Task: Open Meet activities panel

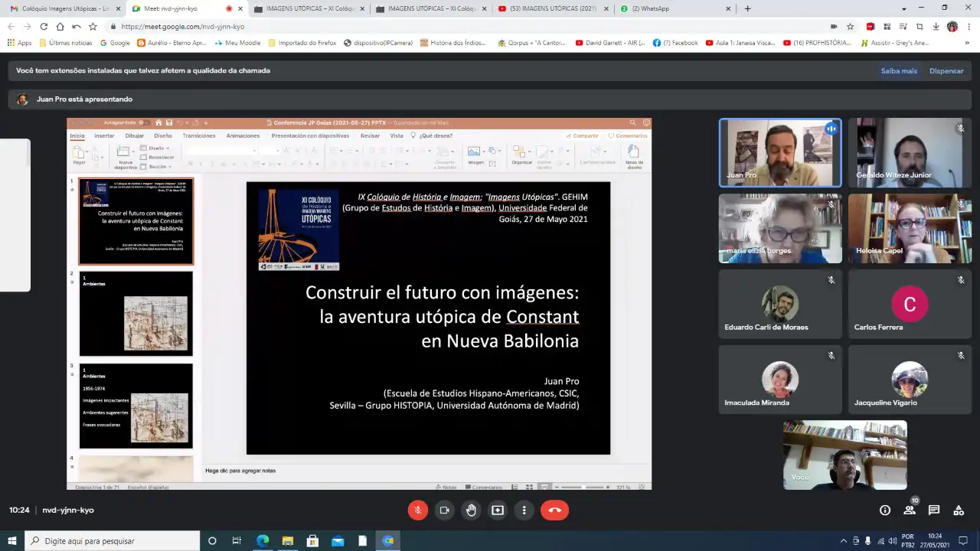Action: [x=958, y=510]
